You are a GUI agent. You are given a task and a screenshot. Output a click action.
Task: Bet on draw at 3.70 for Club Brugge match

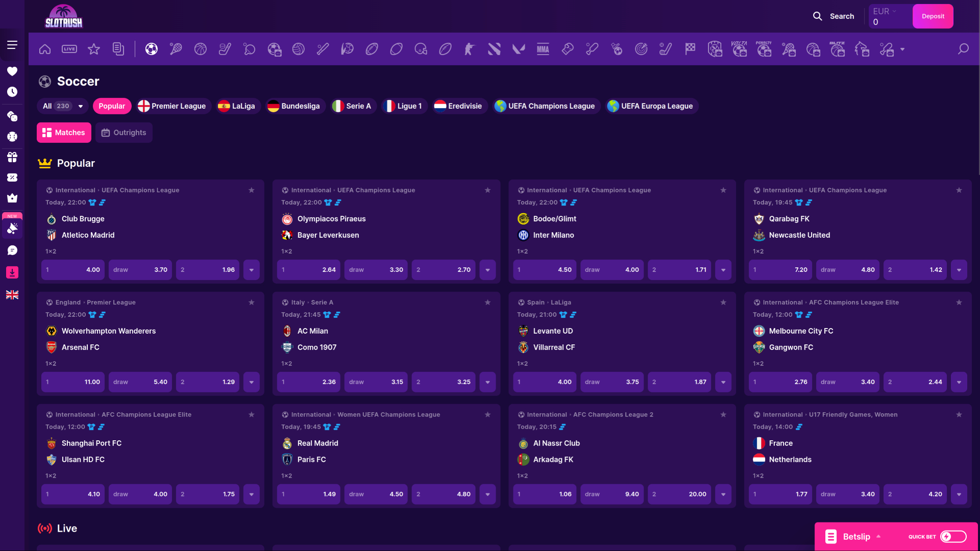[140, 269]
